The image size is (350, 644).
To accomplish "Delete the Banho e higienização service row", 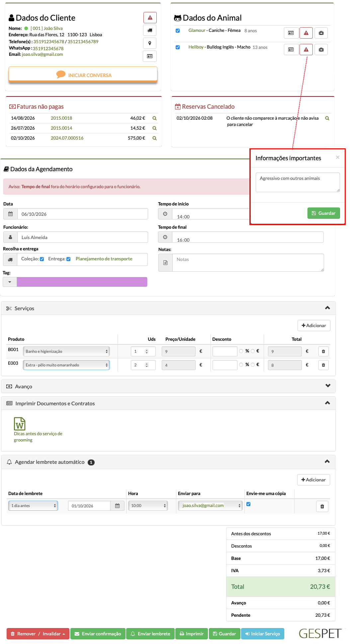I will point(323,351).
